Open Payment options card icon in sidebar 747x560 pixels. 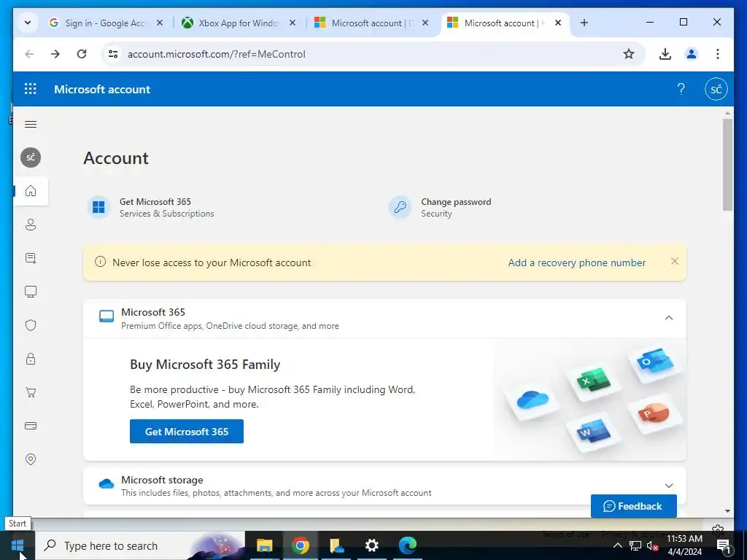pos(31,426)
